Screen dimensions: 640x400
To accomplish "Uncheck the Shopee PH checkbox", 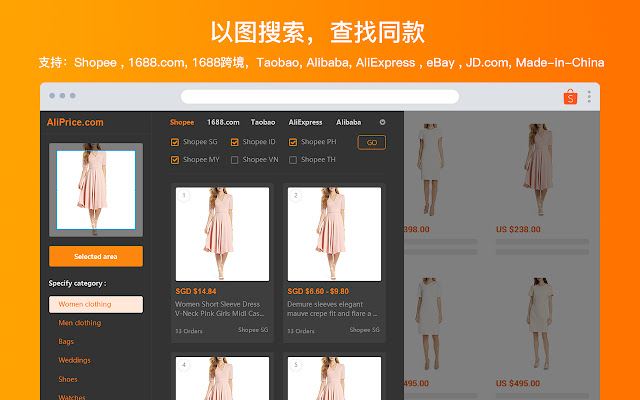I will click(x=293, y=142).
